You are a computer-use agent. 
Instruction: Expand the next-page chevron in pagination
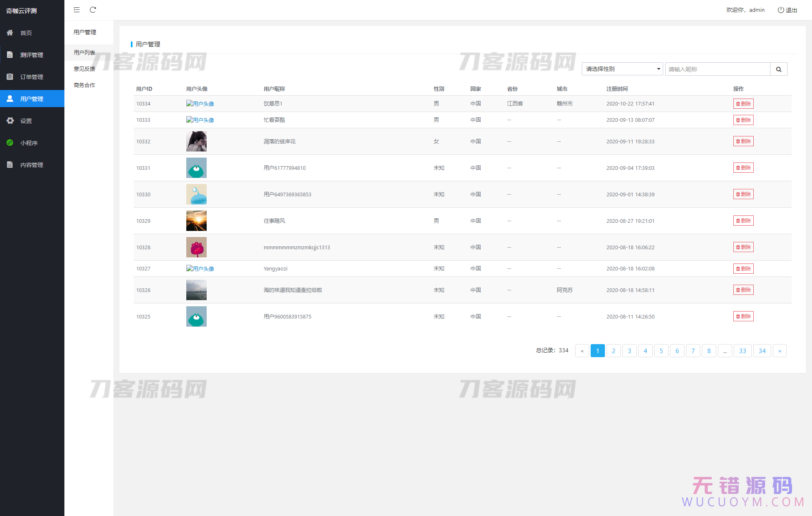tap(780, 351)
